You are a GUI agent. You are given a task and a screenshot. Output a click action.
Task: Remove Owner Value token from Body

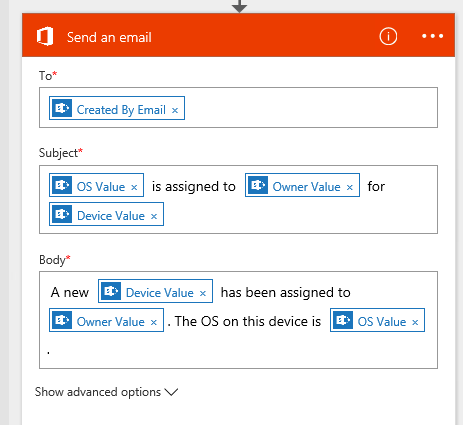coord(153,322)
